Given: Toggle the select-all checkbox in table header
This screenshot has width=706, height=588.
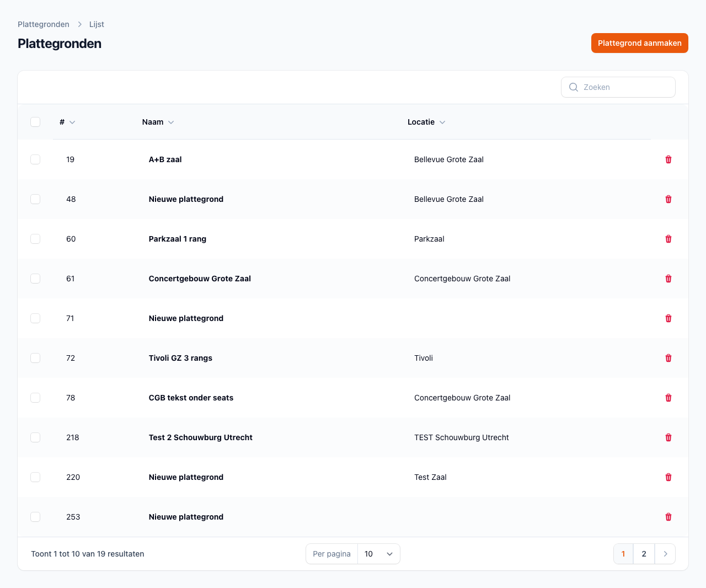Looking at the screenshot, I should click(35, 122).
